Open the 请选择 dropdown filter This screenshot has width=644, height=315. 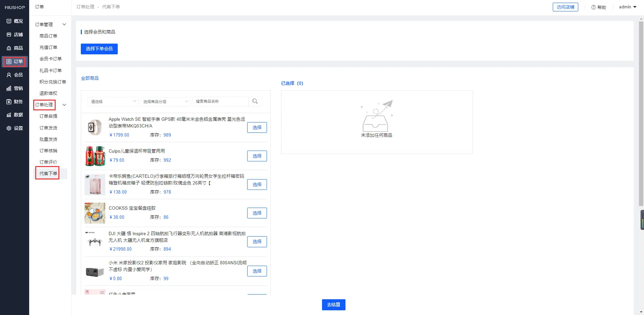[x=113, y=101]
